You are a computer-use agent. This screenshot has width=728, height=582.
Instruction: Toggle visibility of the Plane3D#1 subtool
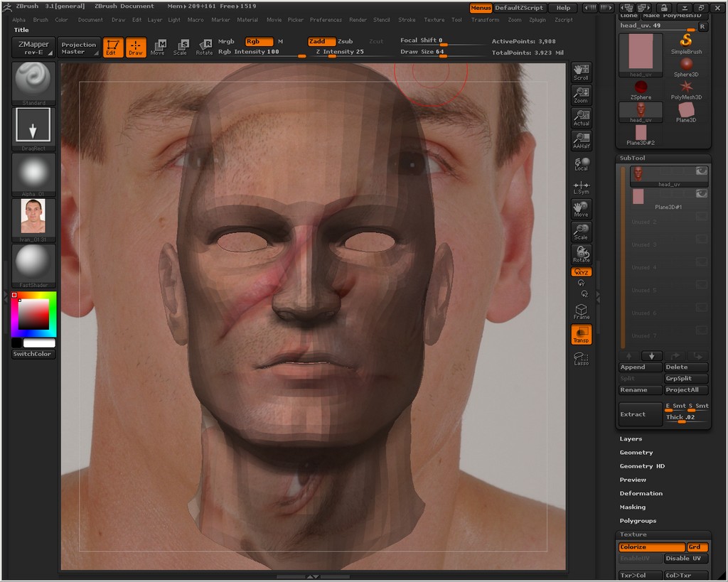click(x=701, y=193)
